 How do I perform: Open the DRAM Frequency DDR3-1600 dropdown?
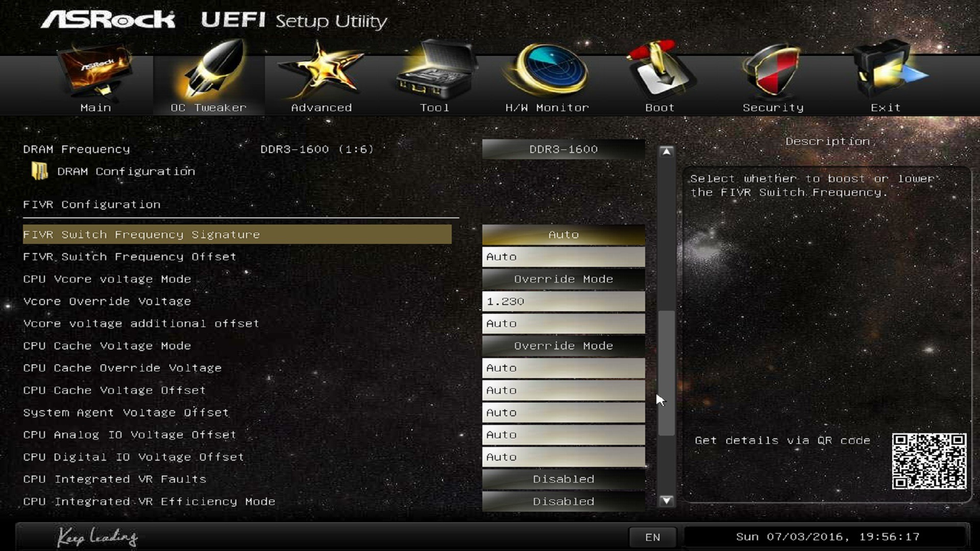[563, 149]
